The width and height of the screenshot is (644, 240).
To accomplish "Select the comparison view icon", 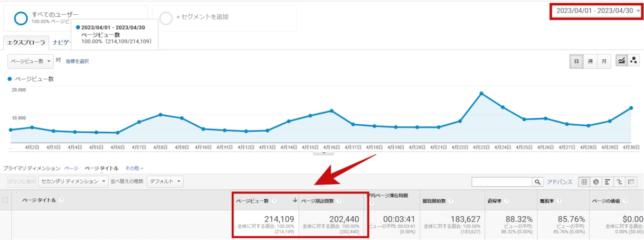I will click(619, 182).
